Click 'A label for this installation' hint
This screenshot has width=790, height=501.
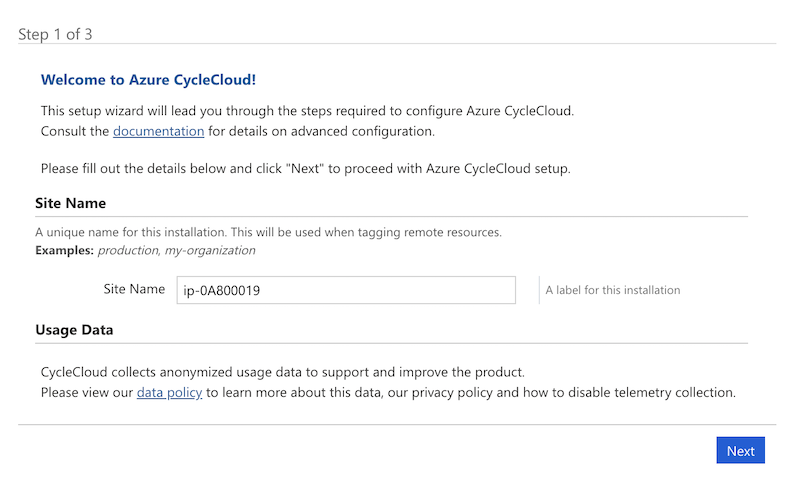(x=613, y=290)
